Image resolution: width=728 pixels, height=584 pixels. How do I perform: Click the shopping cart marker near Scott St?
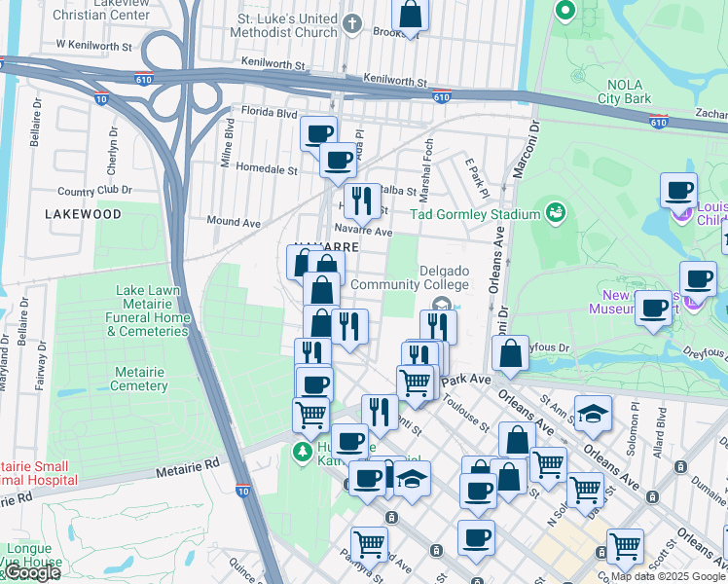(x=625, y=546)
